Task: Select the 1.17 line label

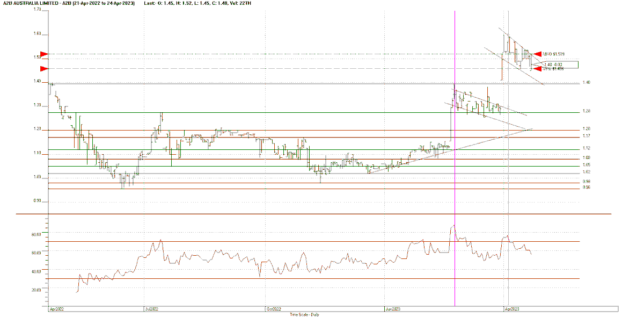Action: [x=587, y=136]
